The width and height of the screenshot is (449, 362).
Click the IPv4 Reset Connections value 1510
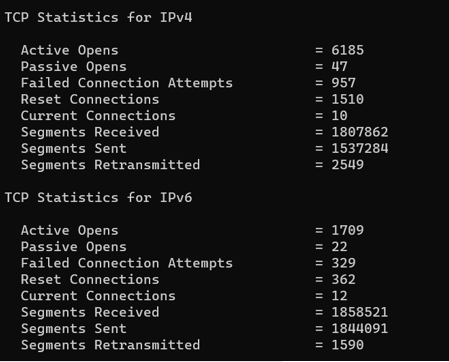click(347, 99)
